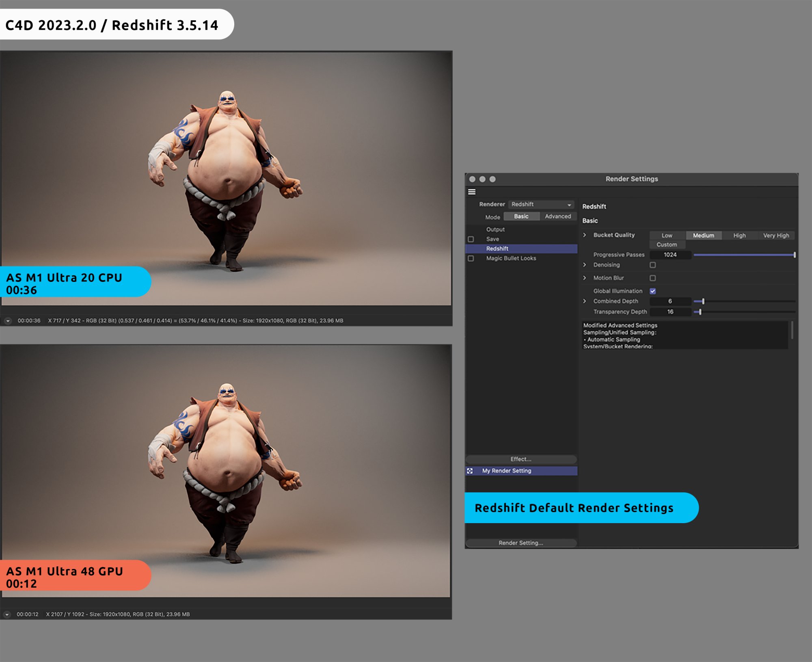
Task: Select the Save settings entry
Action: [x=492, y=239]
